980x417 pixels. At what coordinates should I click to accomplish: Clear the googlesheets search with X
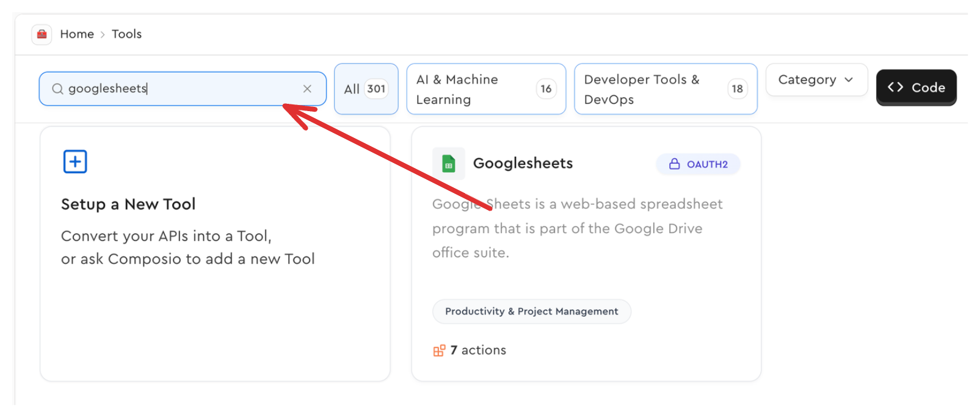[307, 89]
